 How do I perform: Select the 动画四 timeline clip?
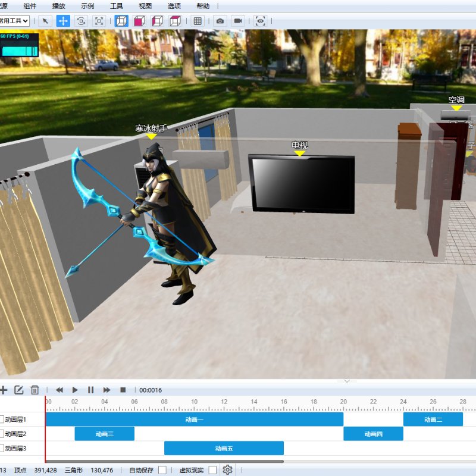(374, 434)
